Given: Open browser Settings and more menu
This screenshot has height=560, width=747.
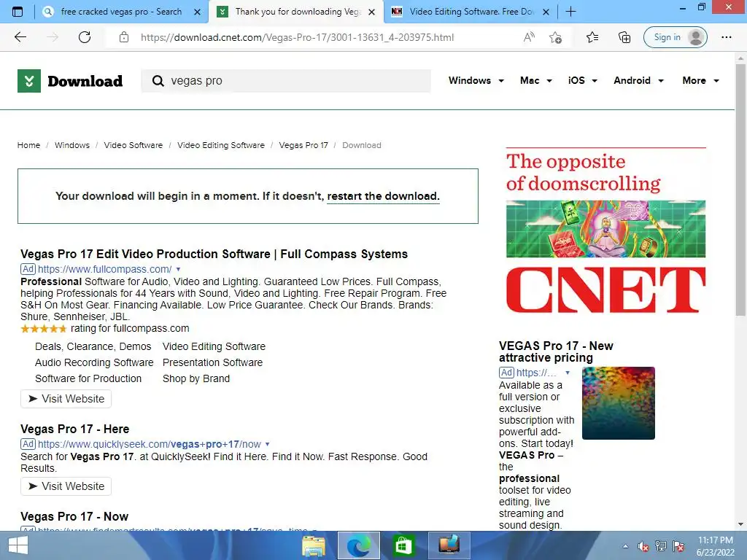Looking at the screenshot, I should click(726, 37).
